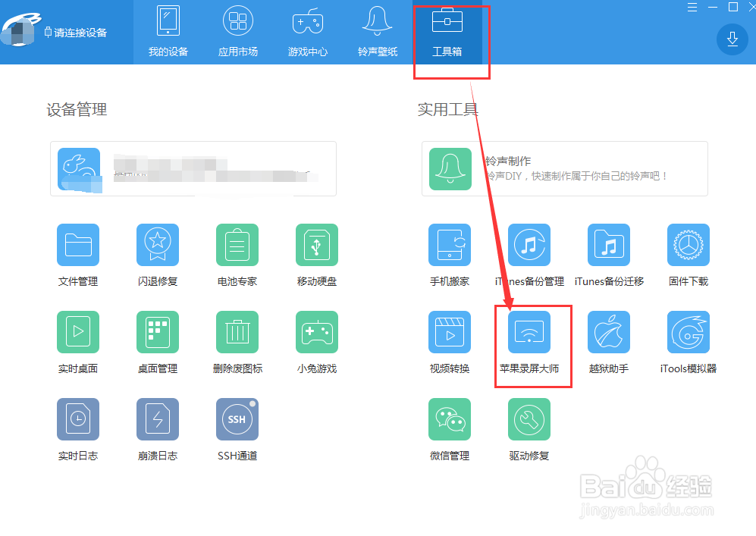Launch the 闪退修复 crash repair tool
The width and height of the screenshot is (756, 536).
tap(158, 245)
